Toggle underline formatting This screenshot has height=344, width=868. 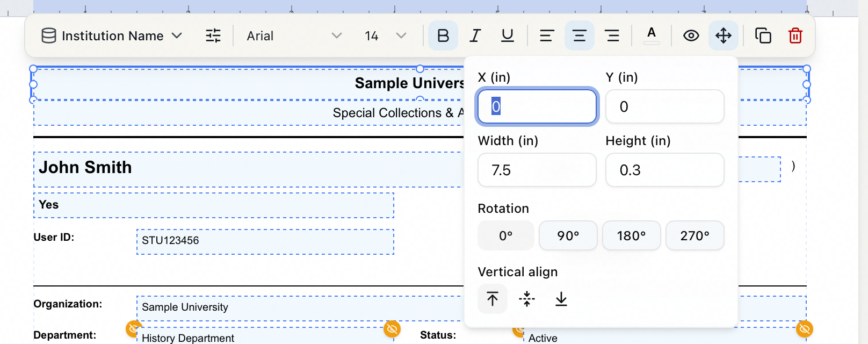tap(508, 36)
